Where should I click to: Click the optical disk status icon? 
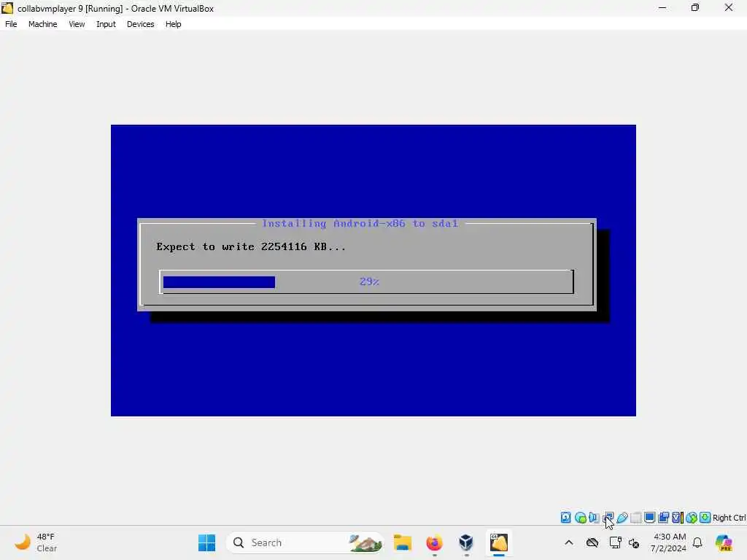(580, 517)
